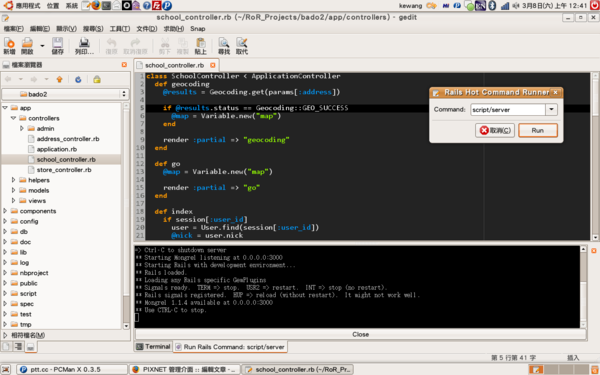Image resolution: width=600 pixels, height=375 pixels.
Task: Close the school_controller.rb editor tab
Action: coord(213,65)
